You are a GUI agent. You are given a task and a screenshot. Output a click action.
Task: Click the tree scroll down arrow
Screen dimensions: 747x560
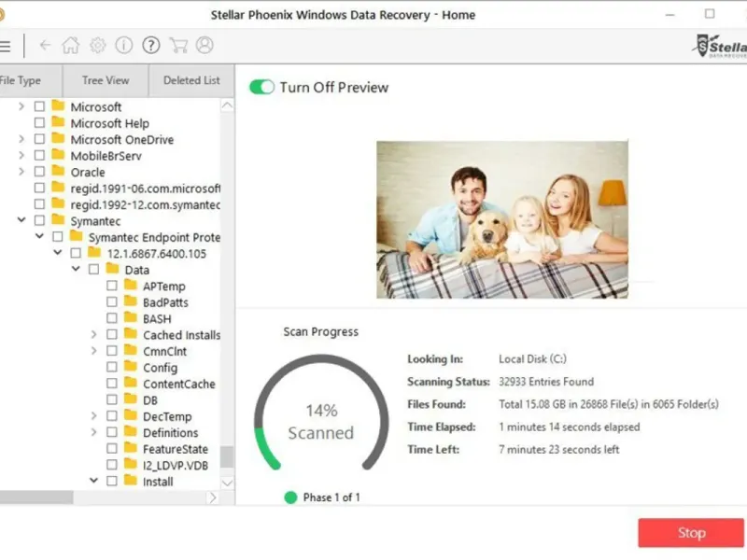(227, 483)
